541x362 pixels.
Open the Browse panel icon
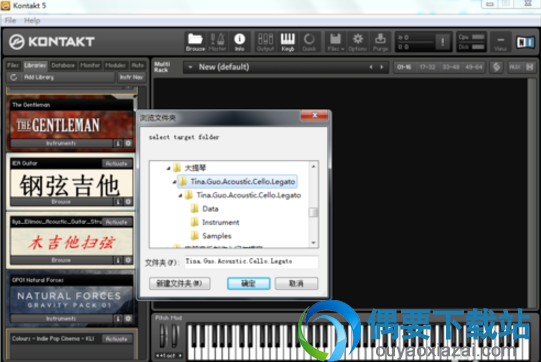tap(195, 42)
